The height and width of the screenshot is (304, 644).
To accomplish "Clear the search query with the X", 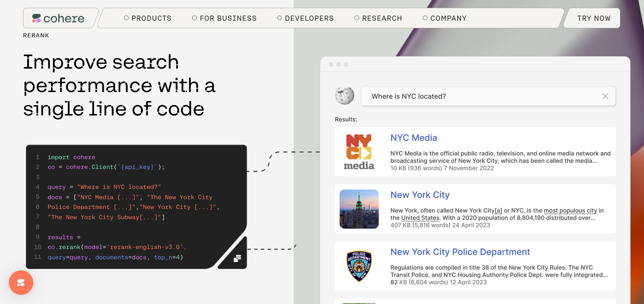I will [605, 96].
